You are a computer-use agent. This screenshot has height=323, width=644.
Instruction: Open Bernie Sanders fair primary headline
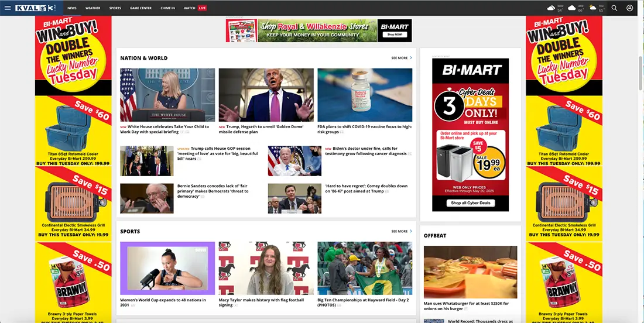point(213,191)
